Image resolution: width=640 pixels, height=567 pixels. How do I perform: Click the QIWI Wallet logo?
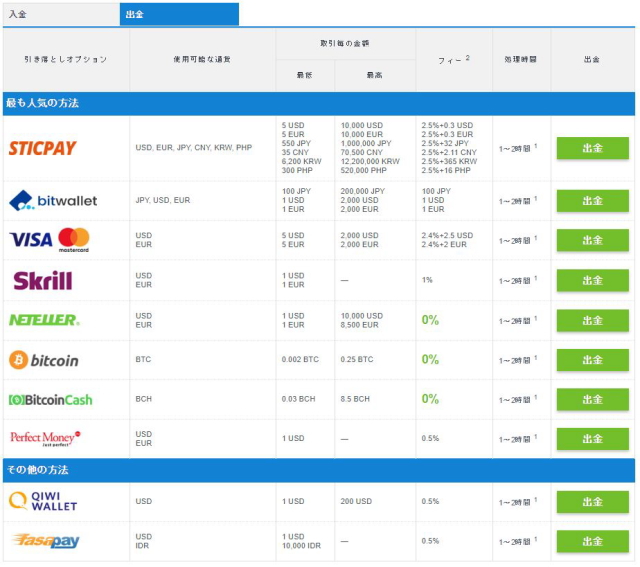coord(43,501)
